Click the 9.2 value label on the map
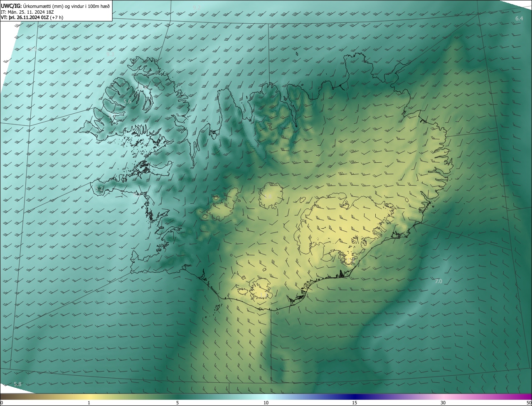 coord(197,7)
